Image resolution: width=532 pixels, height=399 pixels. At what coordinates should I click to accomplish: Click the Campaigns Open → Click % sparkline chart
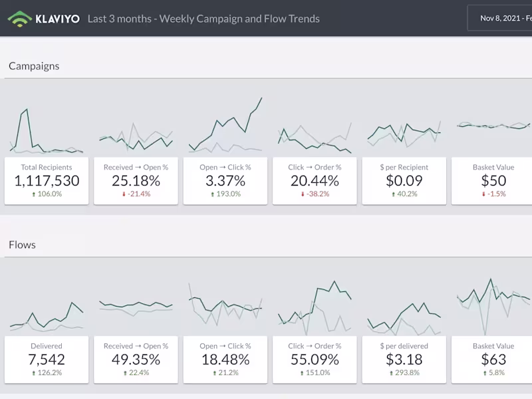click(x=225, y=126)
